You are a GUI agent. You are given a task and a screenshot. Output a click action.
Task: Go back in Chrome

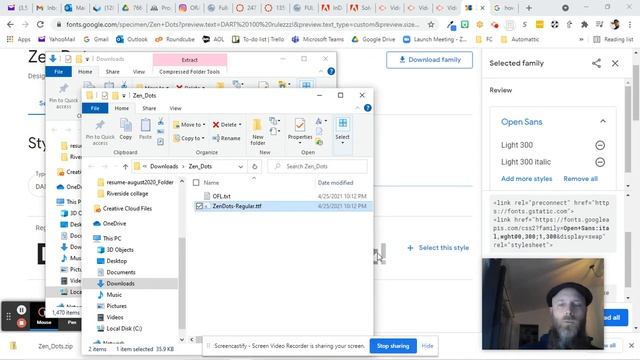tap(10, 24)
